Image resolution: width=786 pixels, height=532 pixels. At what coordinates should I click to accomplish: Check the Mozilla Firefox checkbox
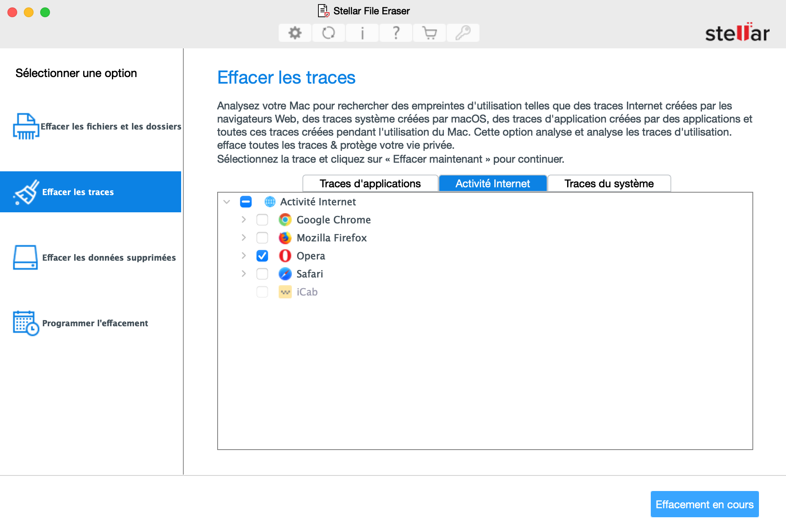coord(262,238)
